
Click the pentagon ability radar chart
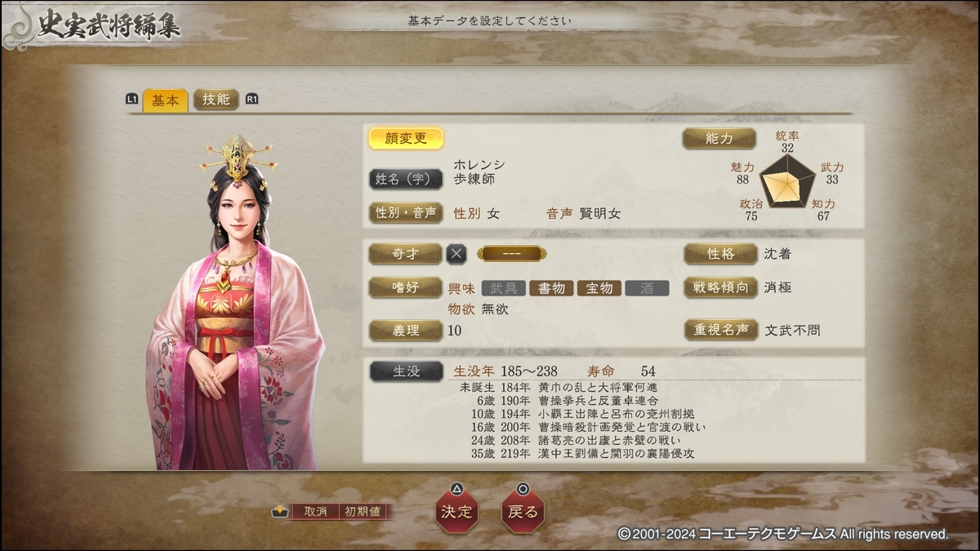point(788,179)
